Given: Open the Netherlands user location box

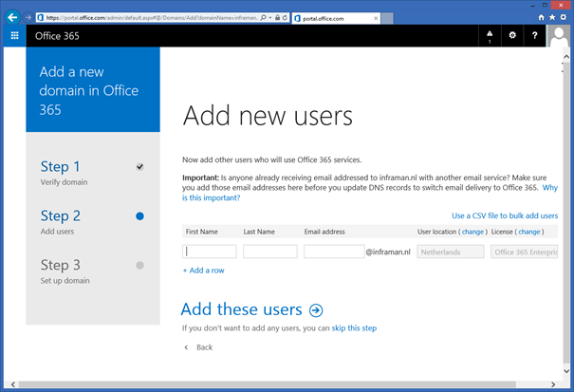Looking at the screenshot, I should 450,252.
